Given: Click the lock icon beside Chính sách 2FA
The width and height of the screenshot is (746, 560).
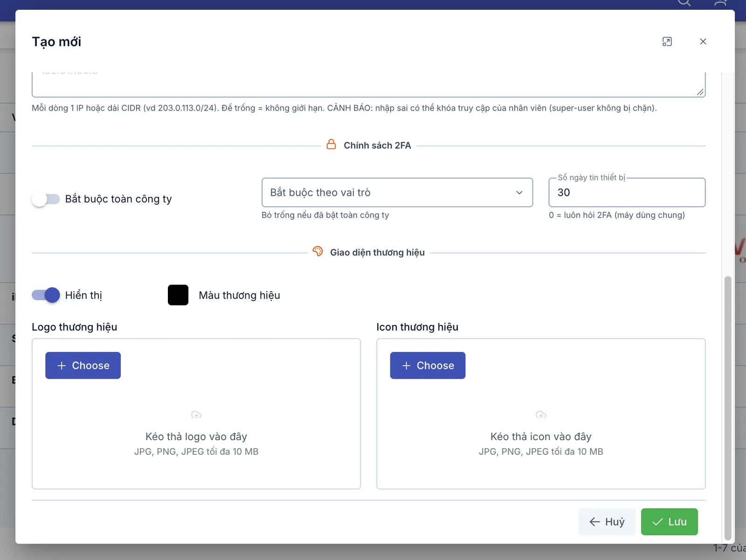Looking at the screenshot, I should pyautogui.click(x=331, y=145).
